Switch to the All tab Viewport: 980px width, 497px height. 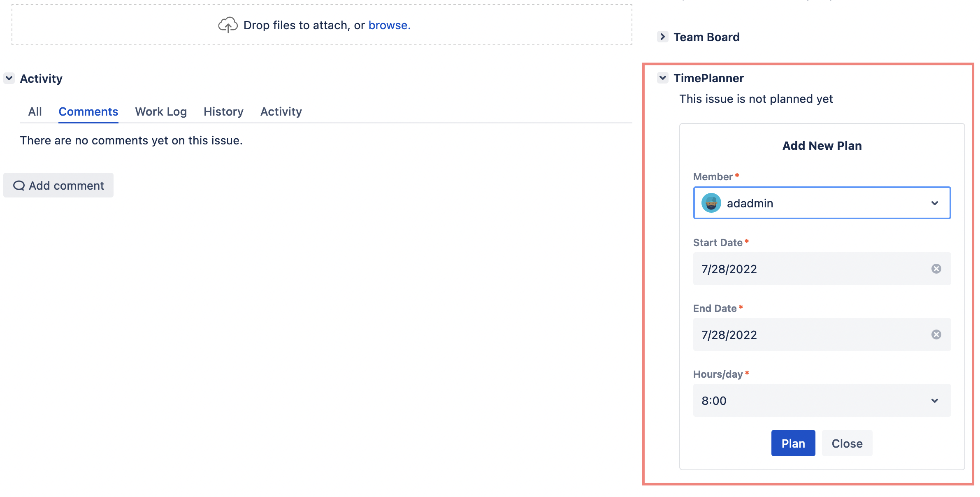(35, 111)
